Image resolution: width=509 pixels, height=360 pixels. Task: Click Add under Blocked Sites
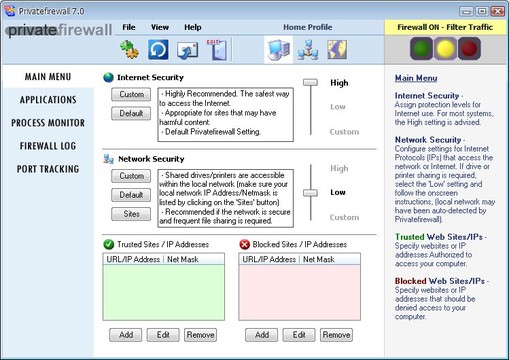(x=262, y=335)
